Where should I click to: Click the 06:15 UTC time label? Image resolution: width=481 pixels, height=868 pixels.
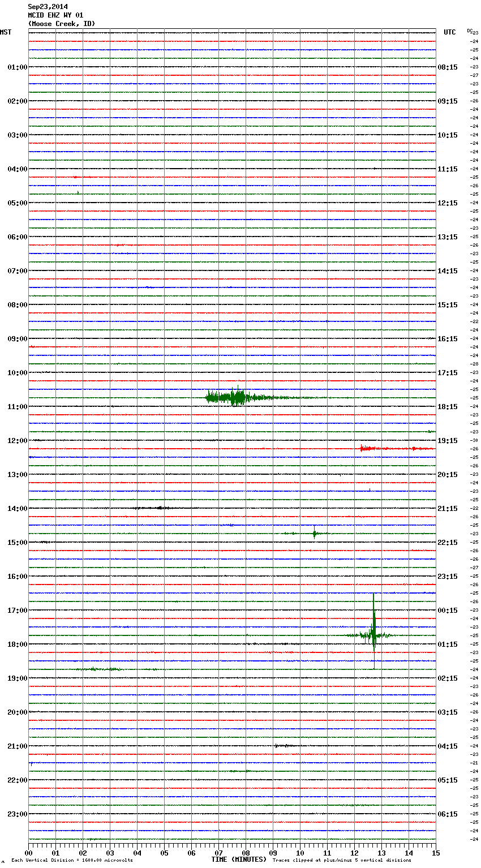click(x=448, y=814)
